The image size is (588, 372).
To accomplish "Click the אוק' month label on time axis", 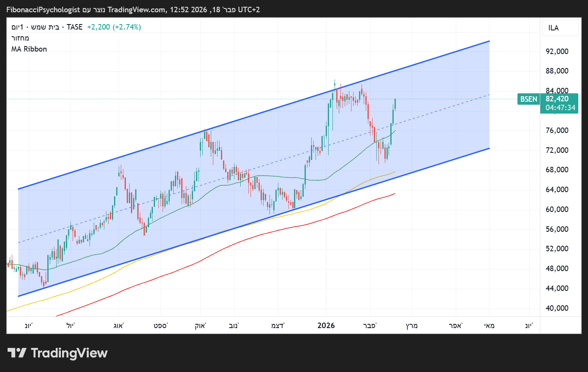I will pos(201,326).
